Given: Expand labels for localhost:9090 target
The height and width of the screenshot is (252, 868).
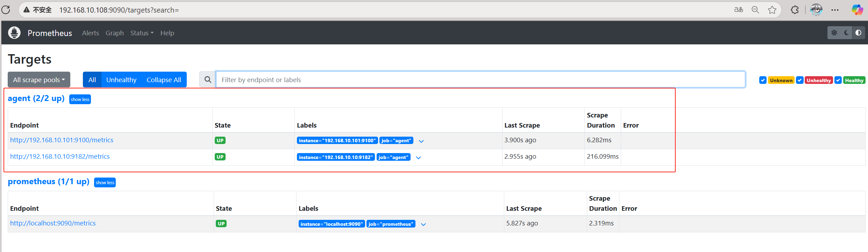Looking at the screenshot, I should click(x=423, y=224).
